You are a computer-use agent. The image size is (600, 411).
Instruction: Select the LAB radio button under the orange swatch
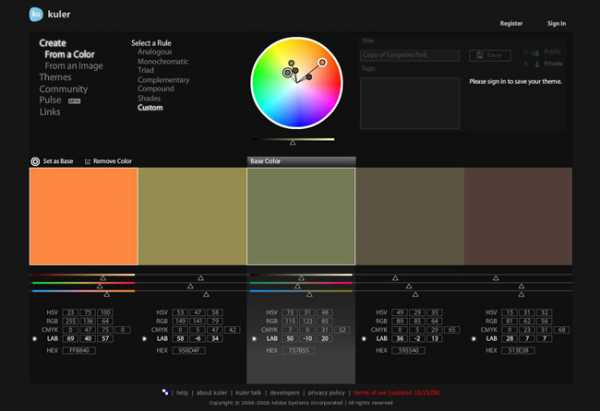pos(34,339)
